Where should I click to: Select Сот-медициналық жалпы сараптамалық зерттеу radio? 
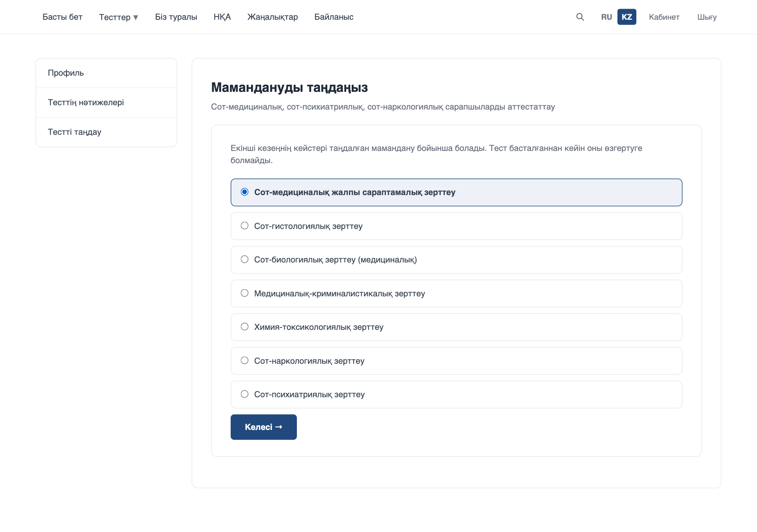coord(244,192)
